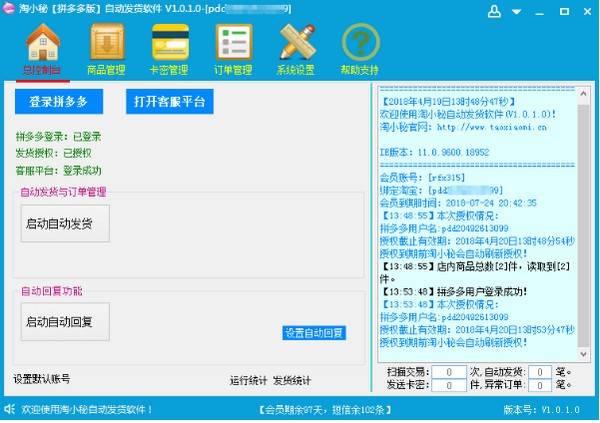Click 设置自动回复 settings button
This screenshot has width=600, height=423.
pyautogui.click(x=314, y=333)
